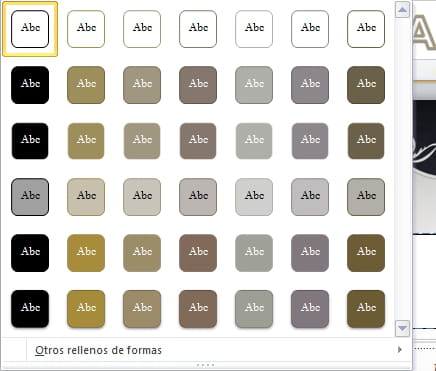
Task: Choose the last white outlined style in first row
Action: pos(366,29)
